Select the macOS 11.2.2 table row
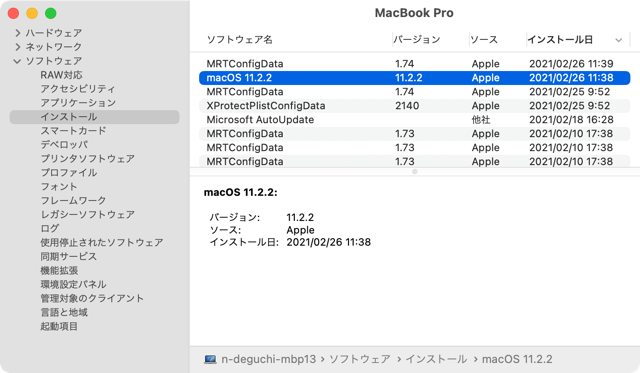 point(414,78)
